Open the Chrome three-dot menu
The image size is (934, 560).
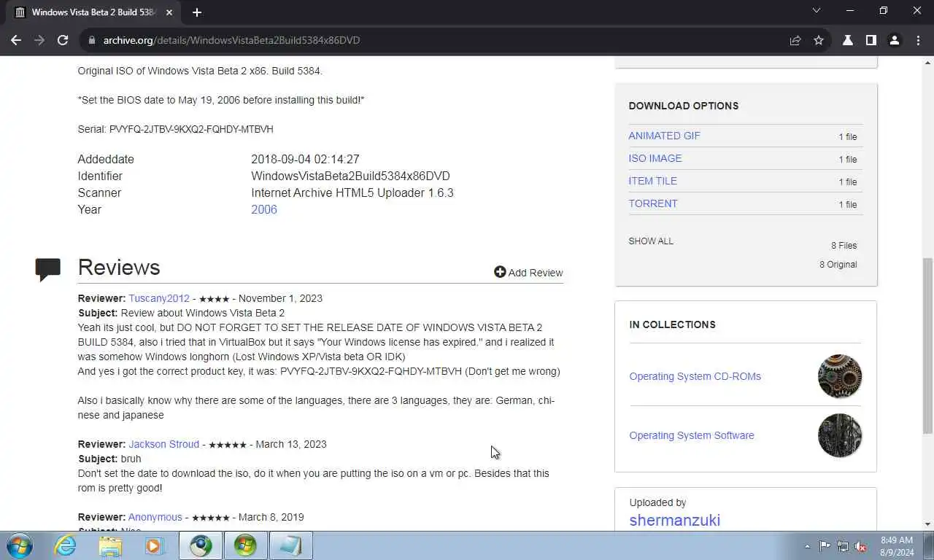click(x=918, y=40)
